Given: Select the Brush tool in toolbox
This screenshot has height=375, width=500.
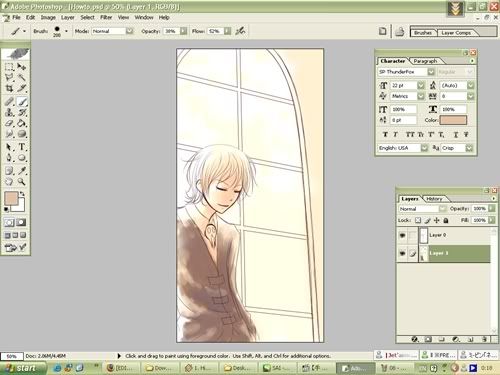Looking at the screenshot, I should point(22,102).
